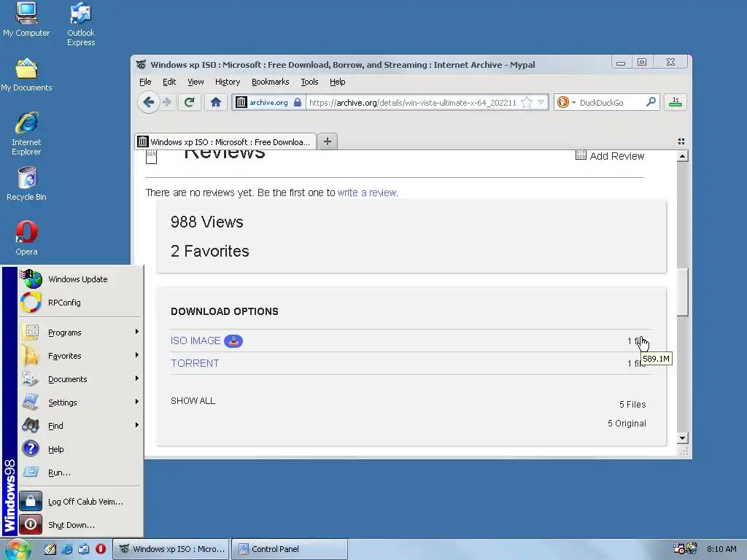The image size is (747, 560).
Task: Open My Computer desktop icon
Action: point(26,20)
